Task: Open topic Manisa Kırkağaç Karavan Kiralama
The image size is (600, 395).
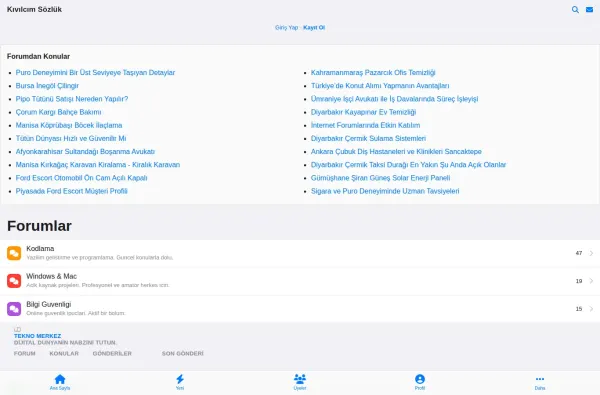Action: pos(98,165)
